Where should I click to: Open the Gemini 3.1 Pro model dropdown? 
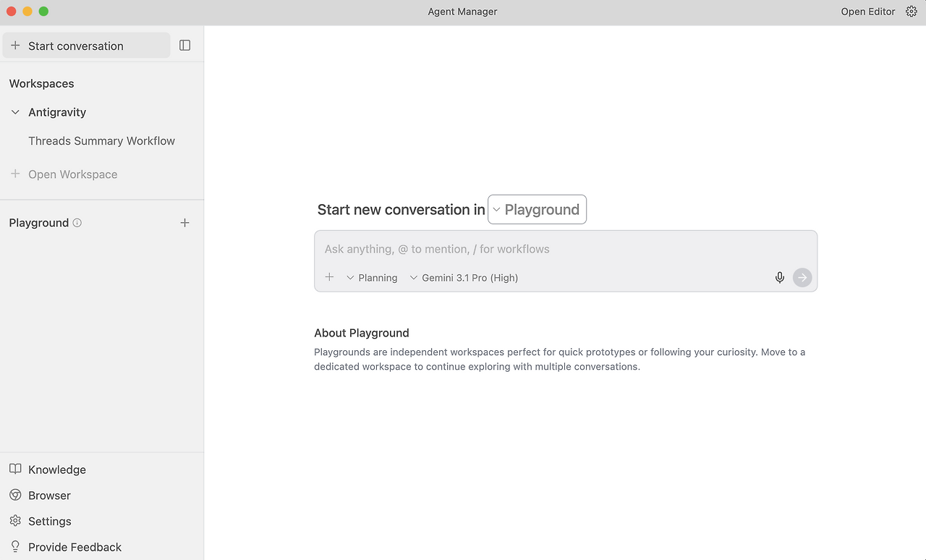click(464, 278)
